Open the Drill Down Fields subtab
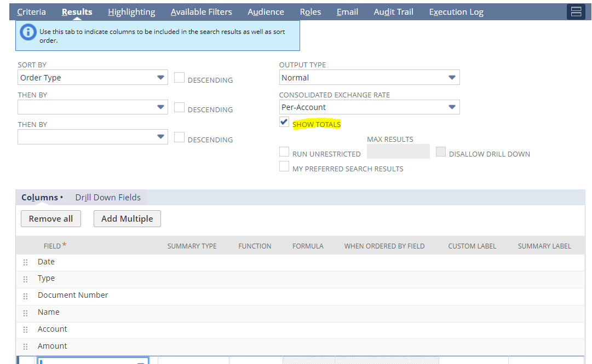The height and width of the screenshot is (364, 592). 107,197
